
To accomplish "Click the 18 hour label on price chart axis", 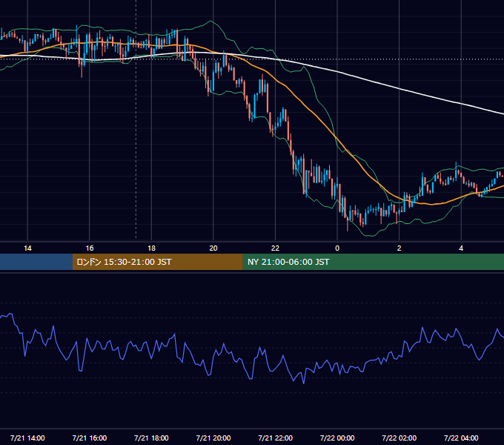I will tap(151, 248).
